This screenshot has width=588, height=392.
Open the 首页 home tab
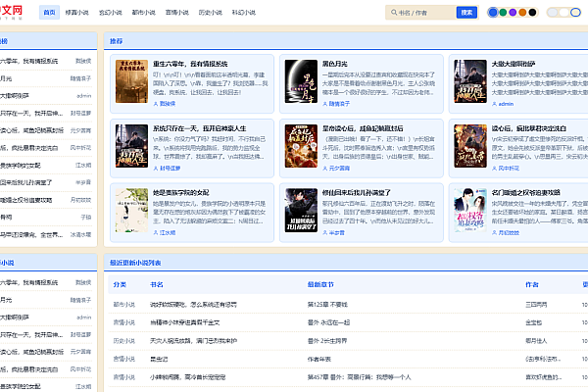49,13
